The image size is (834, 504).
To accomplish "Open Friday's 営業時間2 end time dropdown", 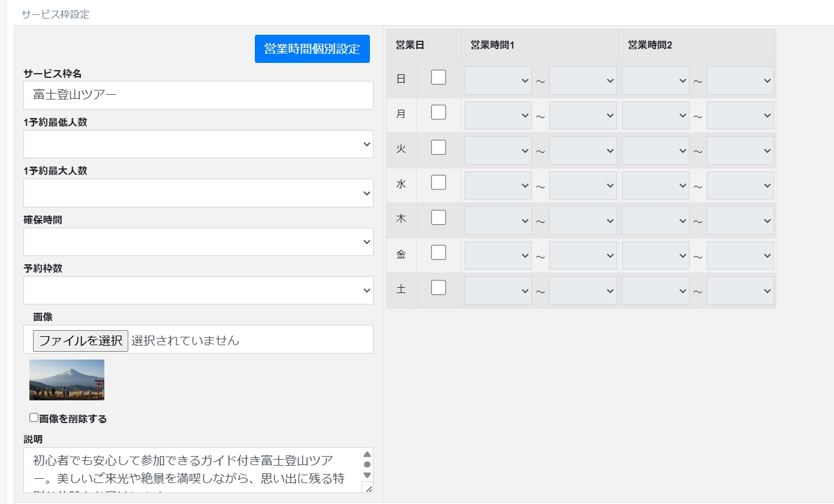I will [x=740, y=255].
